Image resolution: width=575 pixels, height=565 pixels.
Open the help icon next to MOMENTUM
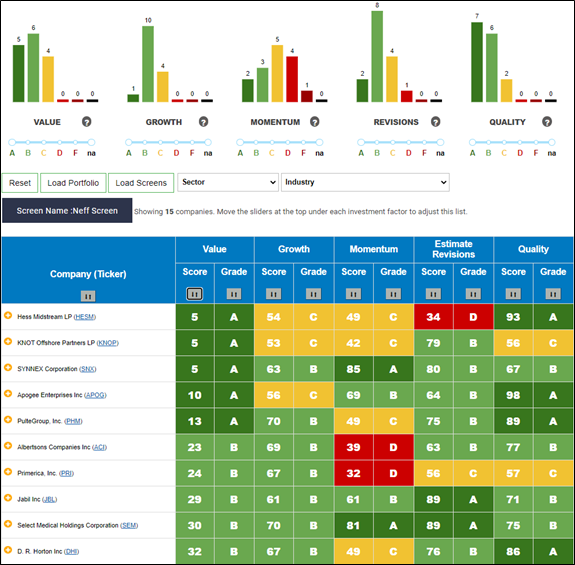coord(315,122)
